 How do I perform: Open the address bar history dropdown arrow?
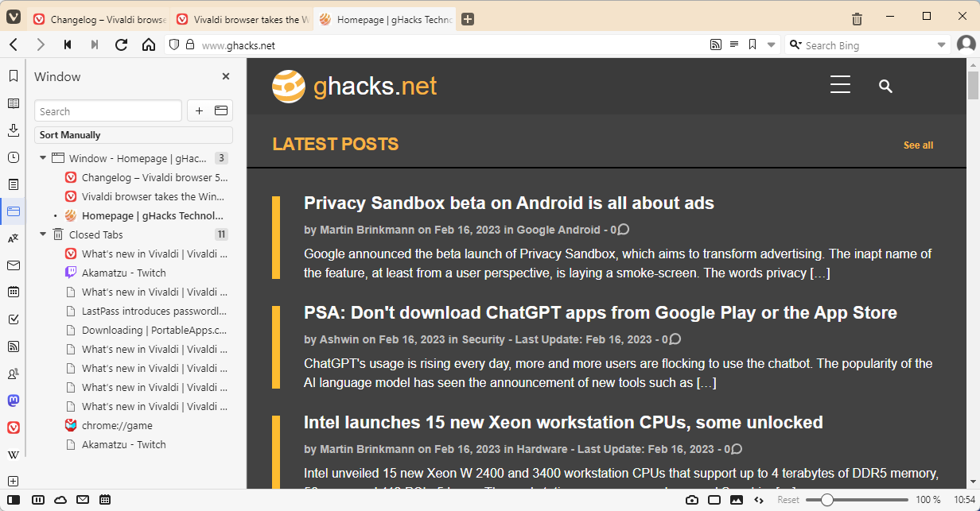[771, 45]
